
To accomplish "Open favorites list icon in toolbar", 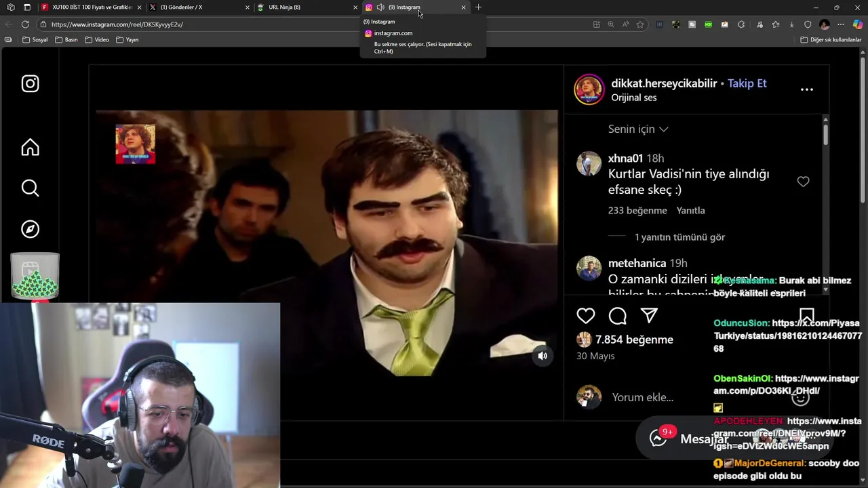I will (776, 24).
